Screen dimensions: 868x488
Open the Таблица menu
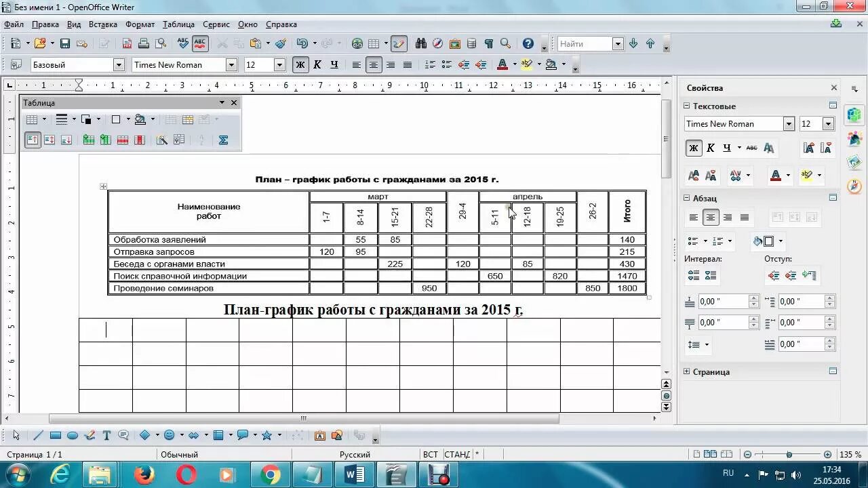tap(179, 24)
